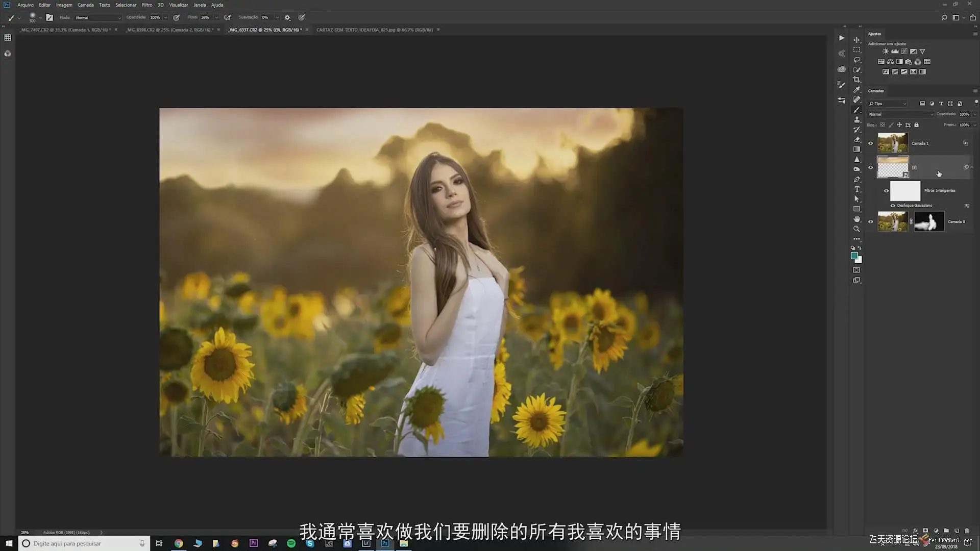The image size is (980, 551).
Task: Open the Filtro menu
Action: tap(147, 5)
